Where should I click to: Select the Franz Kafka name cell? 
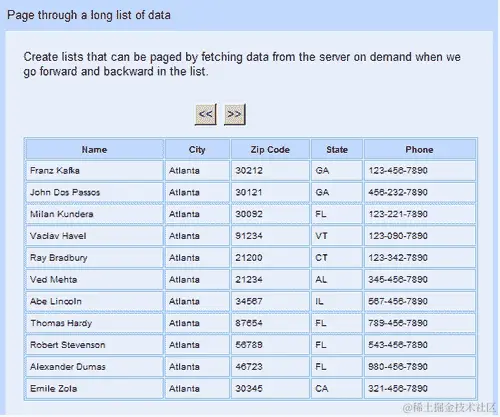[95, 171]
